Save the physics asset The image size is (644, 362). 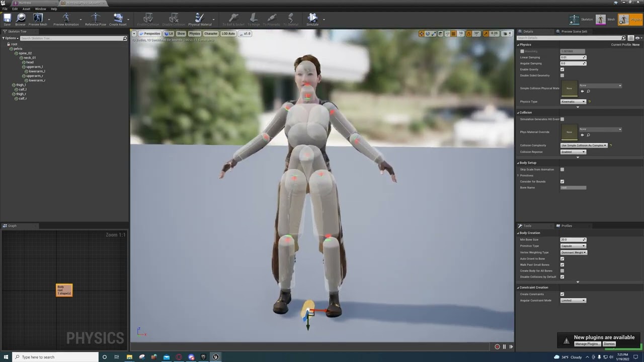7,20
